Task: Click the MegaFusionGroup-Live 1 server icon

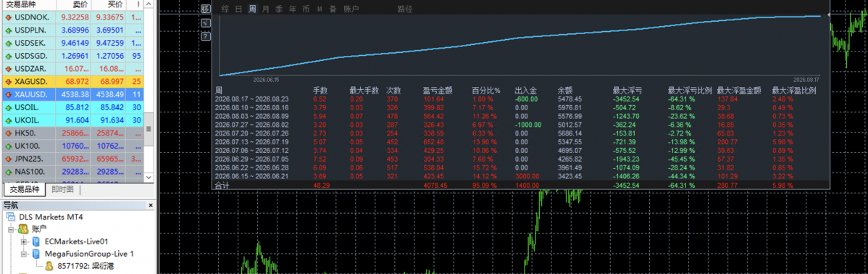Action: (36, 254)
